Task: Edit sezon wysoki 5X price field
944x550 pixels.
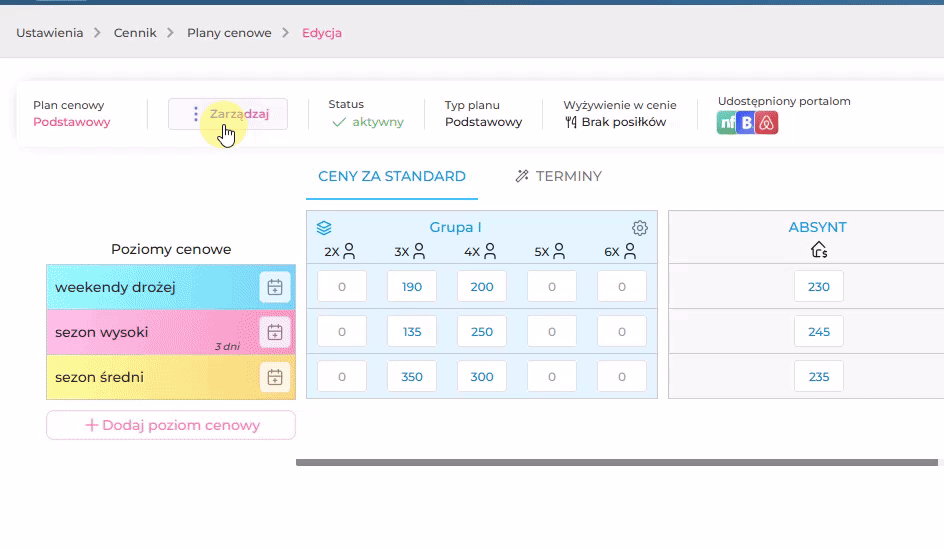Action: click(x=551, y=332)
